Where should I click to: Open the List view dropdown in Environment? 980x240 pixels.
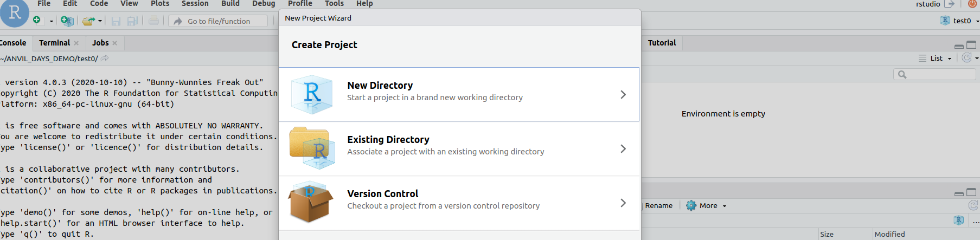coord(935,58)
